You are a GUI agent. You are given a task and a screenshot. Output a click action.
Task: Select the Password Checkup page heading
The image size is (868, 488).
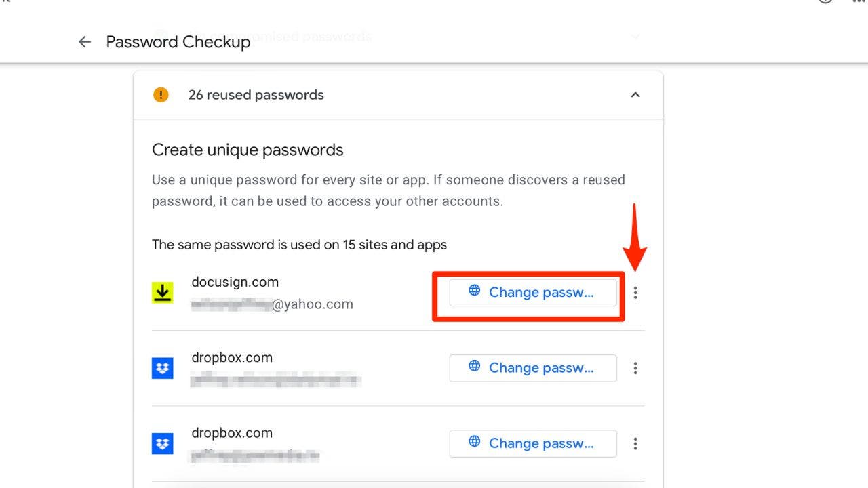click(x=178, y=41)
